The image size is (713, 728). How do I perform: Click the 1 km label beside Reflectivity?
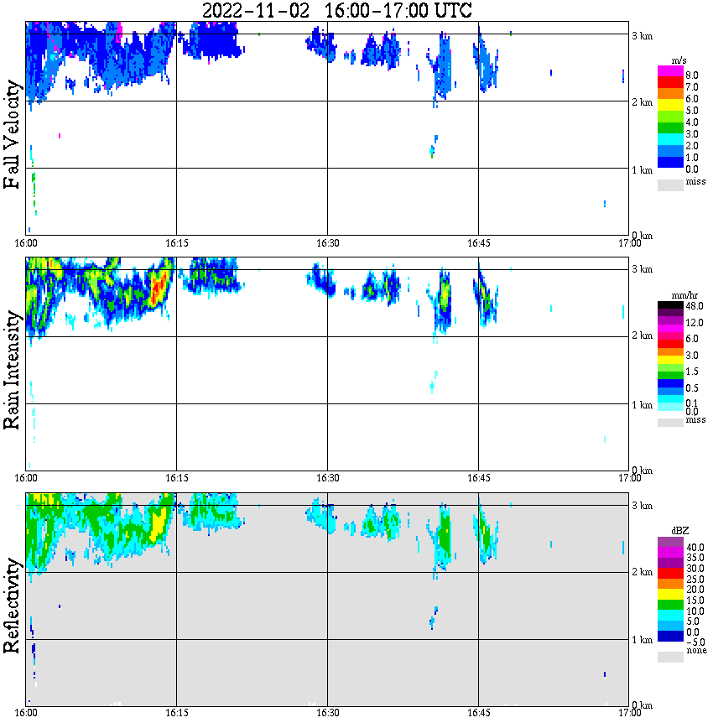pos(642,640)
